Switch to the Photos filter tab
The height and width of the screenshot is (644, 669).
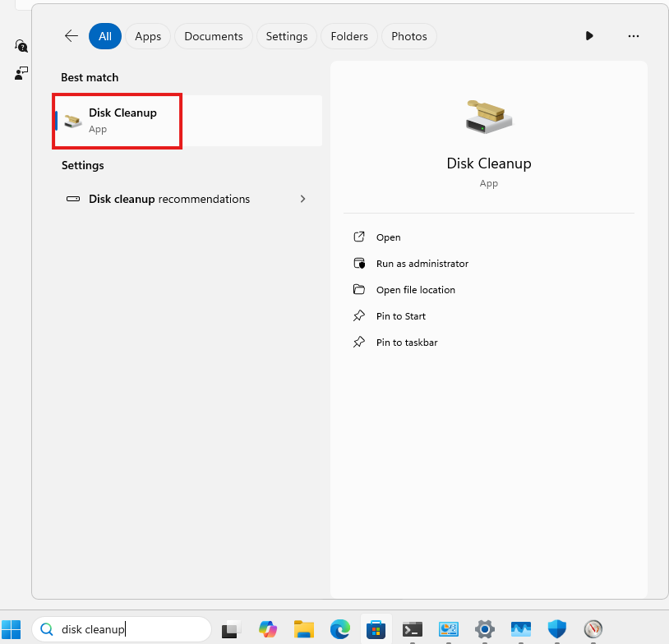409,36
